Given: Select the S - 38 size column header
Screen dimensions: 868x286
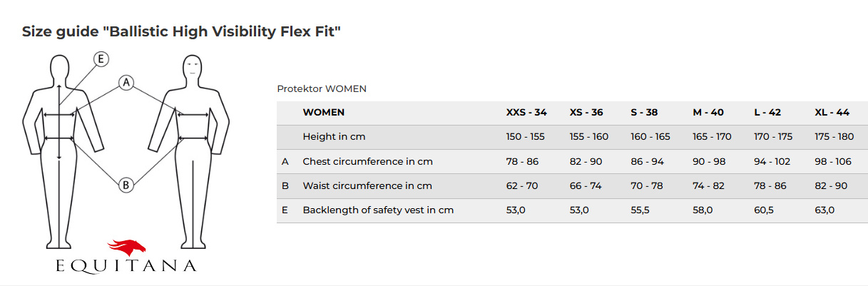Looking at the screenshot, I should coord(644,113).
